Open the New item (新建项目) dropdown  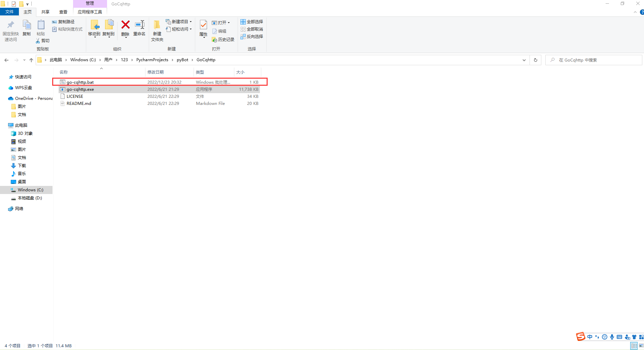[179, 22]
